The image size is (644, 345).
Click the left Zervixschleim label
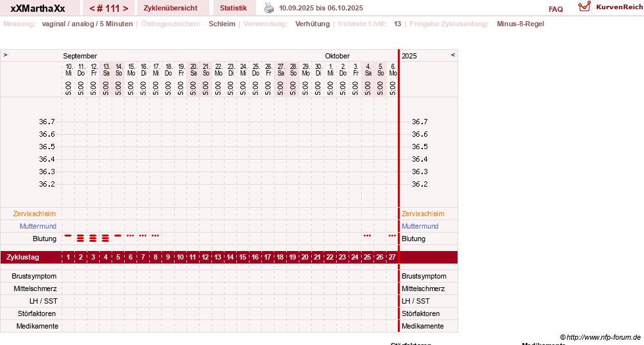pyautogui.click(x=35, y=214)
